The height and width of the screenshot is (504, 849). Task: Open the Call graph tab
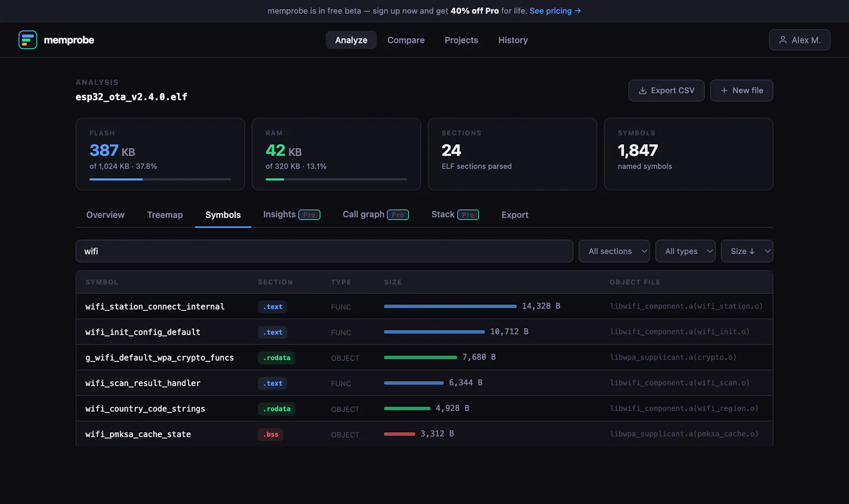[376, 214]
